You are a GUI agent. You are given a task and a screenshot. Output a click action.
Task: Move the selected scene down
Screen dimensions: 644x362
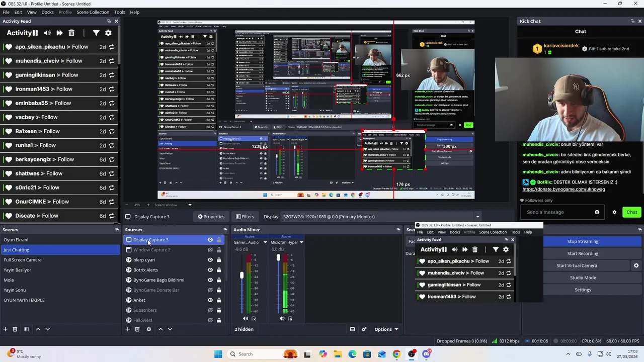(x=47, y=329)
